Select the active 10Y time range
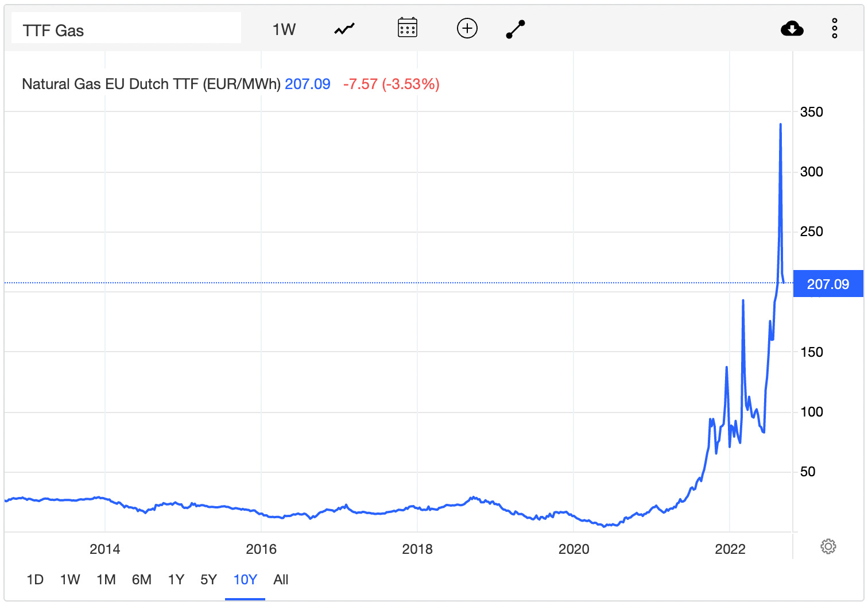Screen dimensions: 868x609 pyautogui.click(x=245, y=580)
